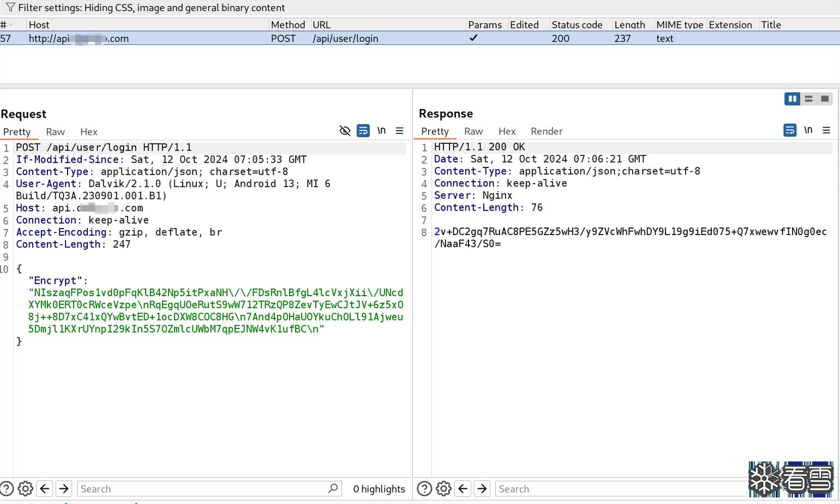The height and width of the screenshot is (504, 840).
Task: Open help icon below Response panel
Action: 424,489
